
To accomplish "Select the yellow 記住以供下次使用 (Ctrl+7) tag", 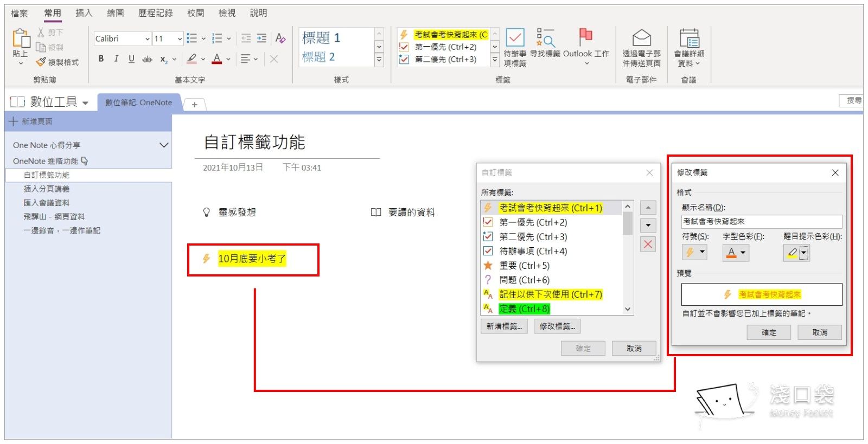I will (551, 294).
